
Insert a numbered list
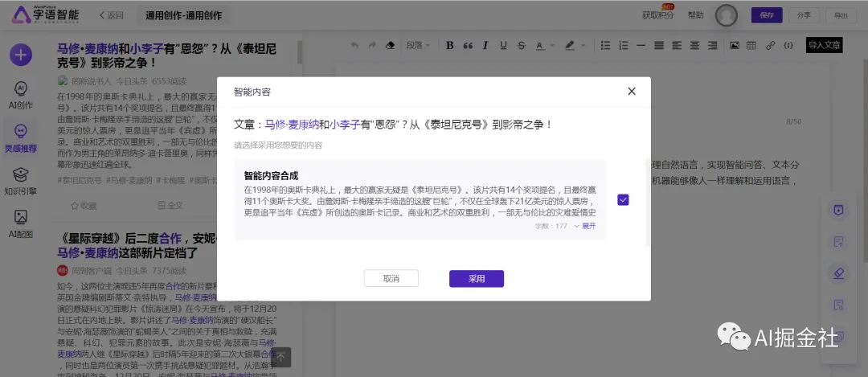pos(624,45)
